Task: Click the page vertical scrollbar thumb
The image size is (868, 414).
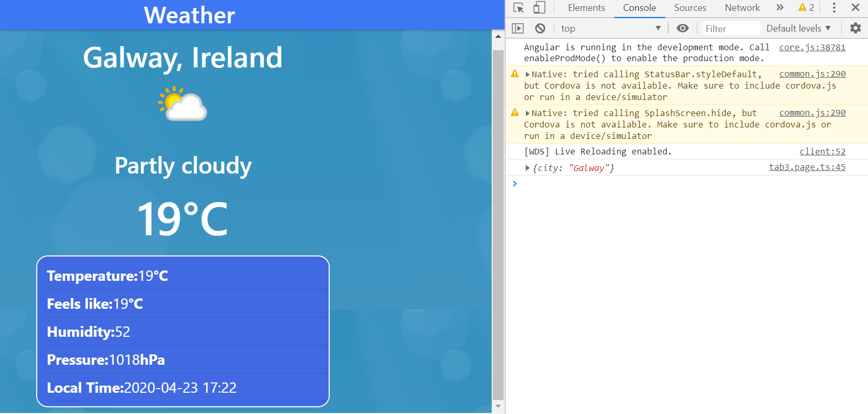Action: point(498,225)
